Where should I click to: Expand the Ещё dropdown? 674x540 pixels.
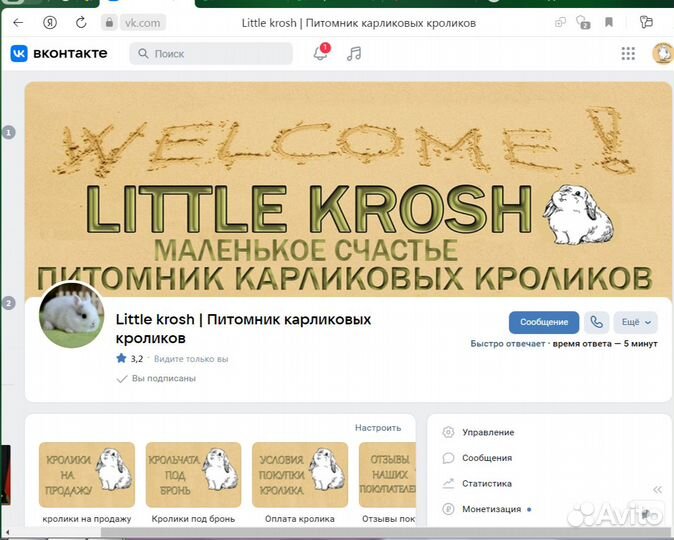click(x=635, y=322)
